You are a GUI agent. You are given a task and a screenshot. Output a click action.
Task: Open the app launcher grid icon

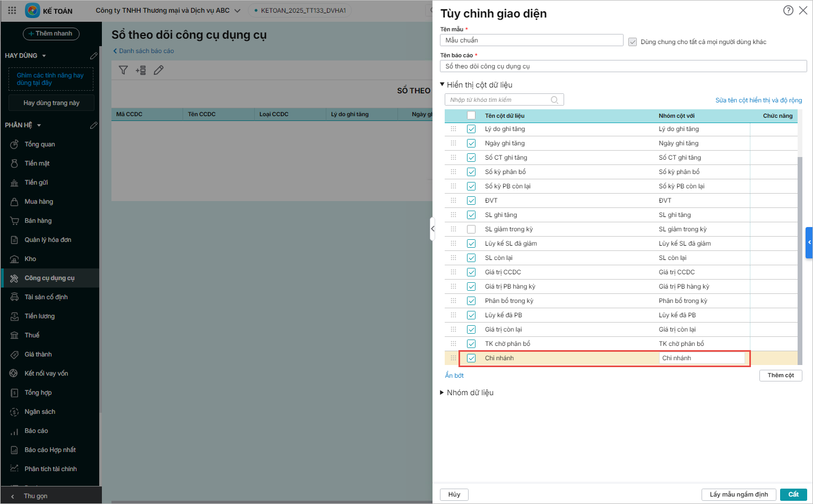[12, 10]
